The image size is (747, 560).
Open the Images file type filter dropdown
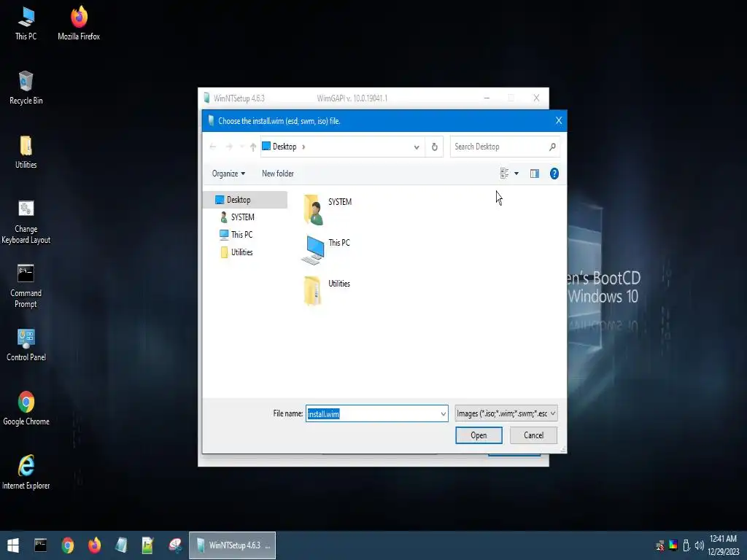coord(506,413)
